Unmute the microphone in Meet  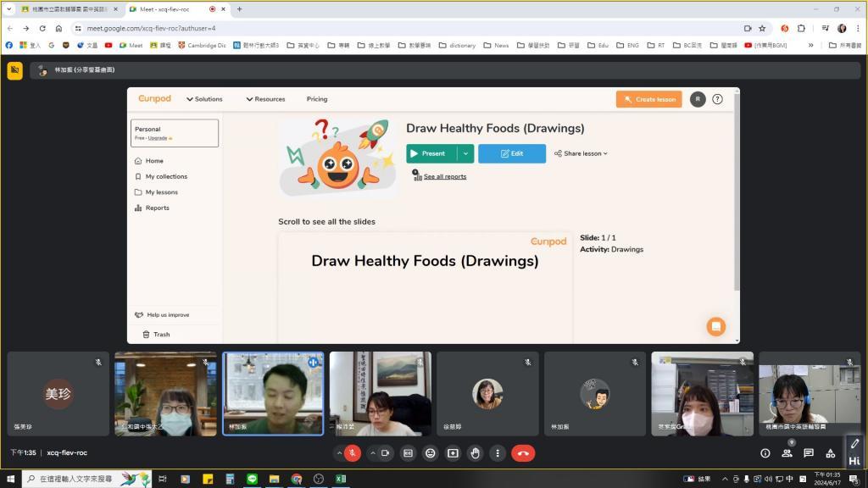[352, 453]
